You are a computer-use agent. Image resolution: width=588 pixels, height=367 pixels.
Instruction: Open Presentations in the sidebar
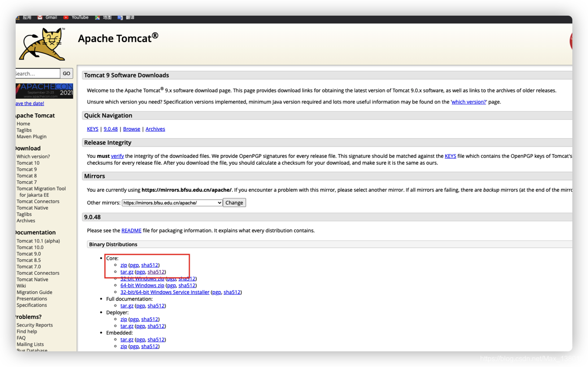click(x=32, y=299)
